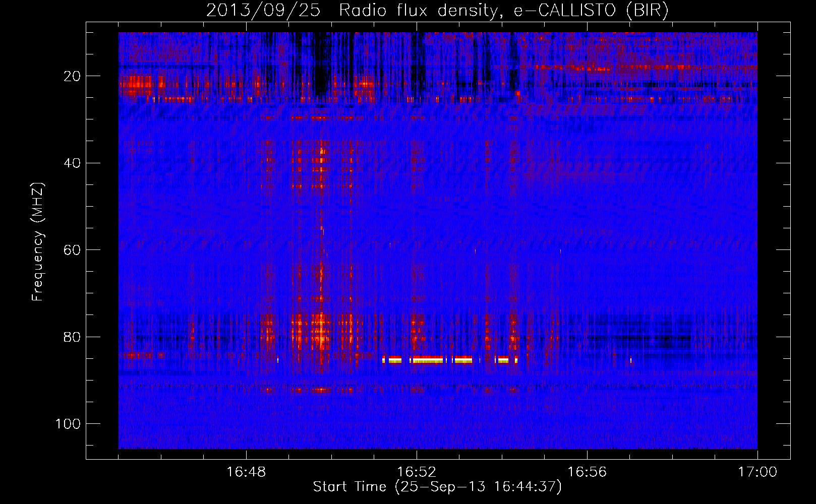This screenshot has height=504, width=816.
Task: Click the 60 MHz frequency tick label
Action: (x=72, y=250)
